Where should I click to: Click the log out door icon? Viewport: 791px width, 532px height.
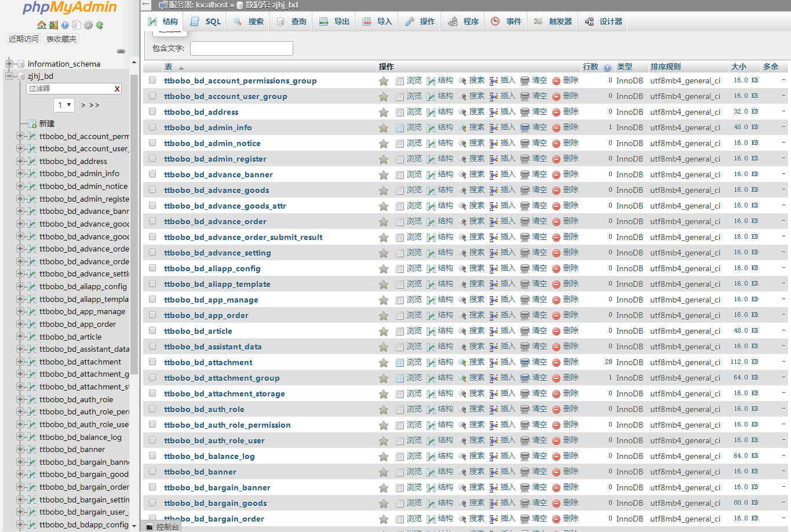tap(53, 25)
